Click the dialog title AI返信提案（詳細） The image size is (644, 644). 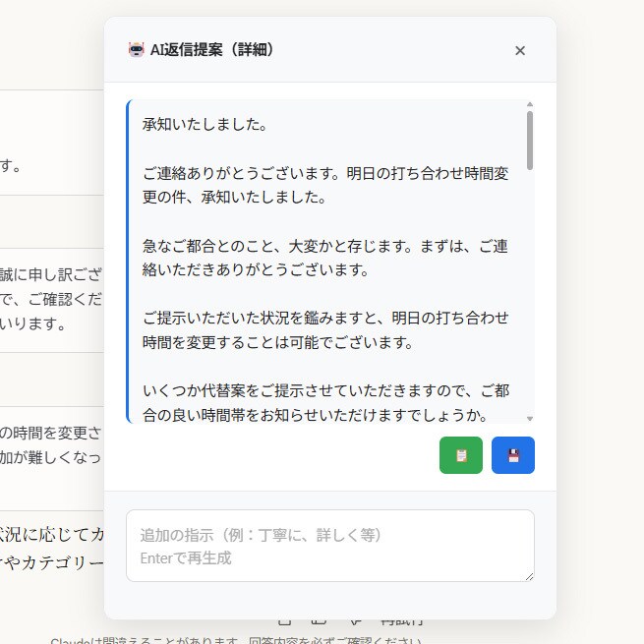click(212, 50)
